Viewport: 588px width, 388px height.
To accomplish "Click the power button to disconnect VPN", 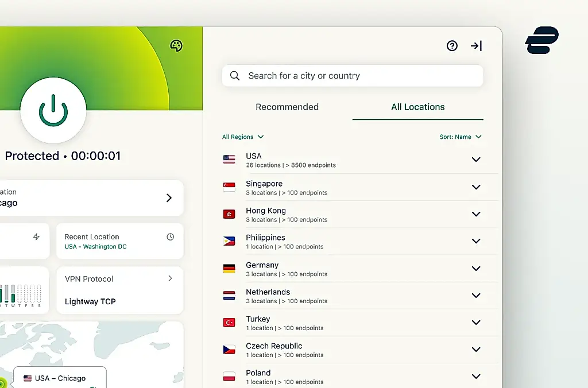I will [53, 110].
